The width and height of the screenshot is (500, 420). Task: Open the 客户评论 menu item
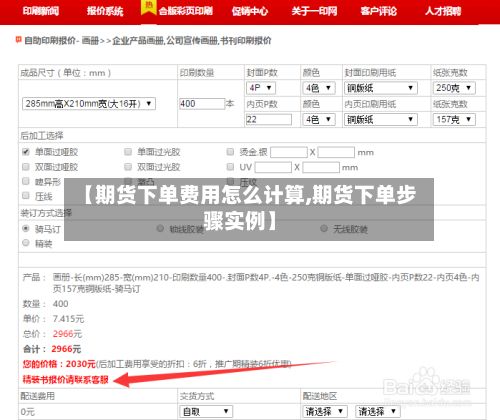pos(378,11)
